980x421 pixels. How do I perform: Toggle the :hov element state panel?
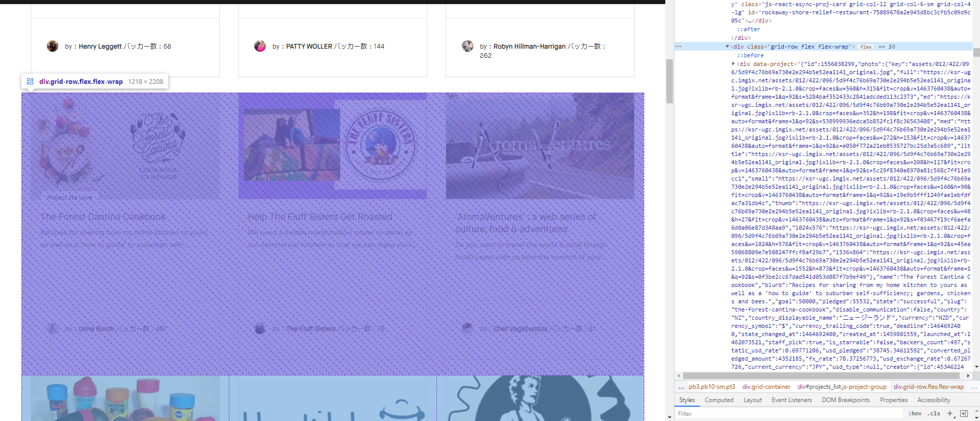(x=915, y=413)
